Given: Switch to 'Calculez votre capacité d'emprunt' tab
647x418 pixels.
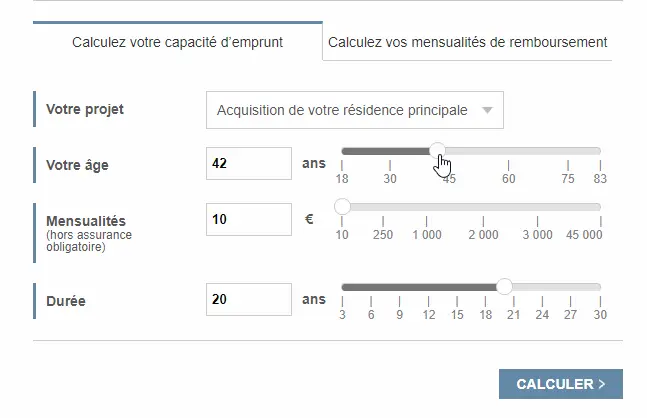Looking at the screenshot, I should [178, 43].
